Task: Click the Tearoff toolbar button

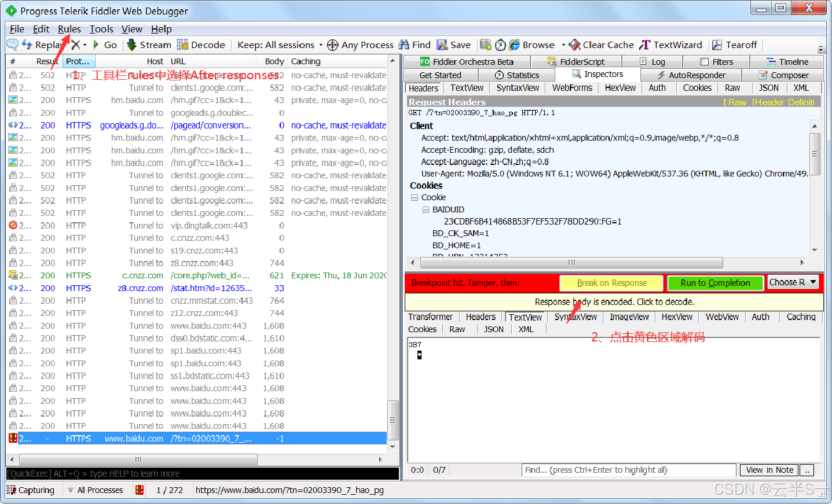Action: (x=734, y=45)
